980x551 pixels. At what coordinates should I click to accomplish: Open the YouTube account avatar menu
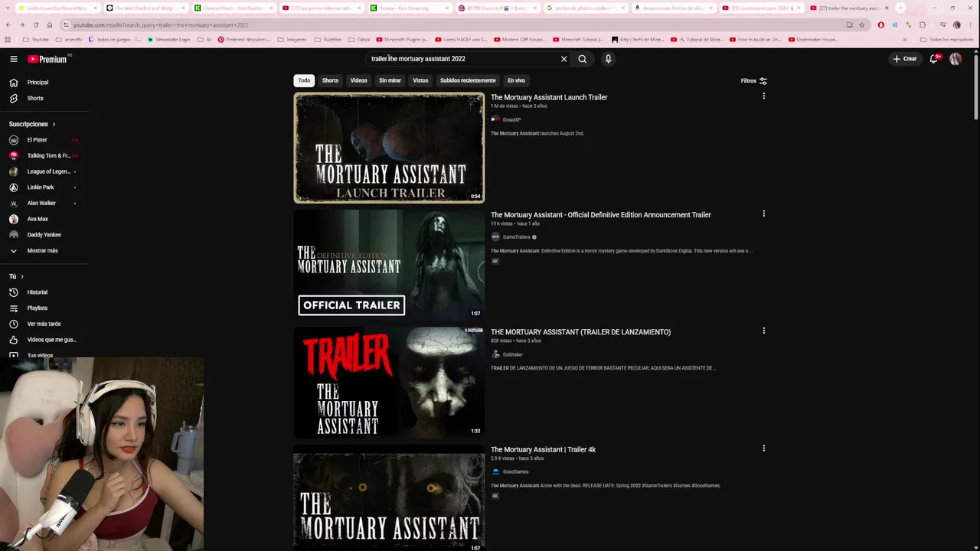[x=955, y=59]
